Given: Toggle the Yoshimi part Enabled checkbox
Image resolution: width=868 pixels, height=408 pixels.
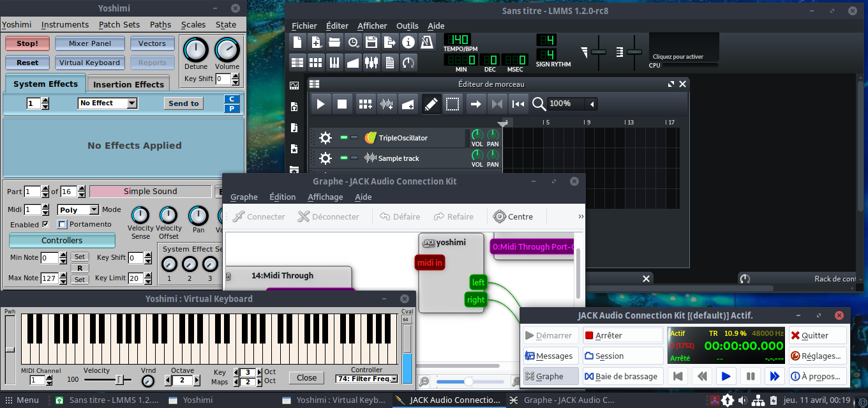Looking at the screenshot, I should coord(45,225).
